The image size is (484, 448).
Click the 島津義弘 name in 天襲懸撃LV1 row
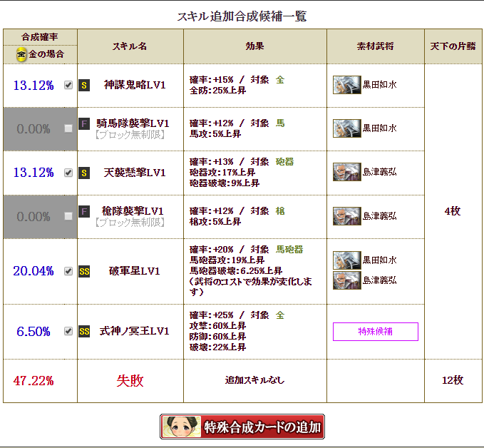coord(380,172)
